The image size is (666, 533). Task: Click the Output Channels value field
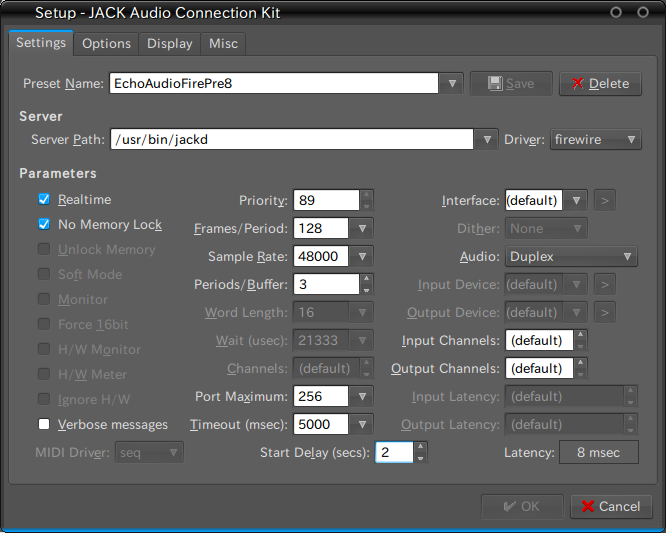tap(539, 368)
